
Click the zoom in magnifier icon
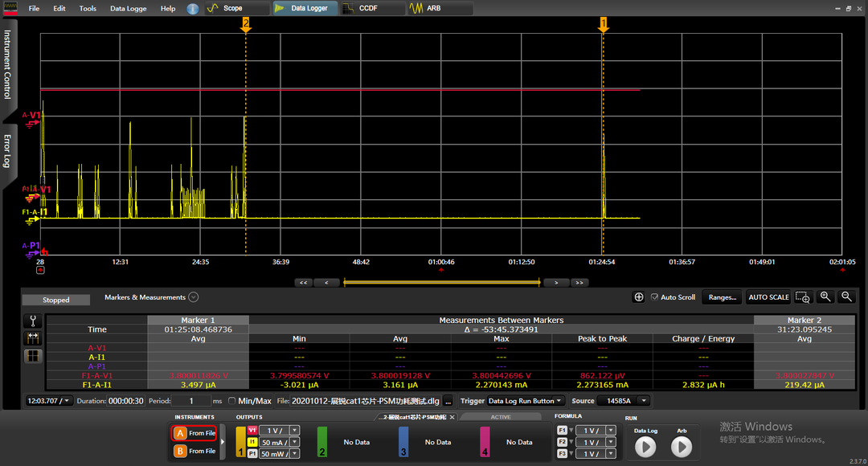pyautogui.click(x=825, y=297)
